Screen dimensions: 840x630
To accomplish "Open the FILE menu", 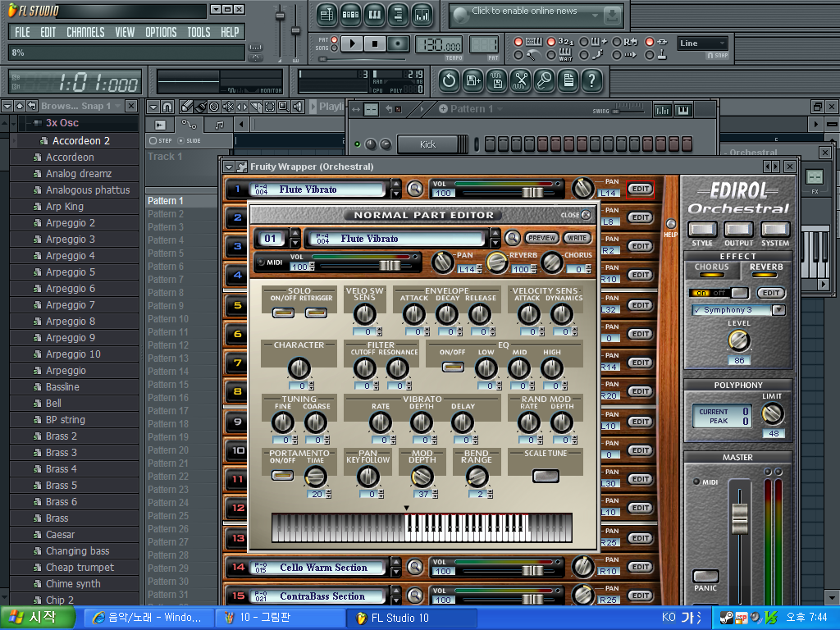I will tap(22, 32).
